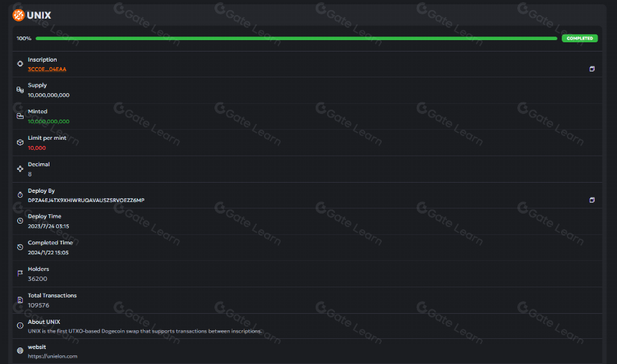Click the 100% progress label
This screenshot has width=617, height=364.
pos(24,38)
